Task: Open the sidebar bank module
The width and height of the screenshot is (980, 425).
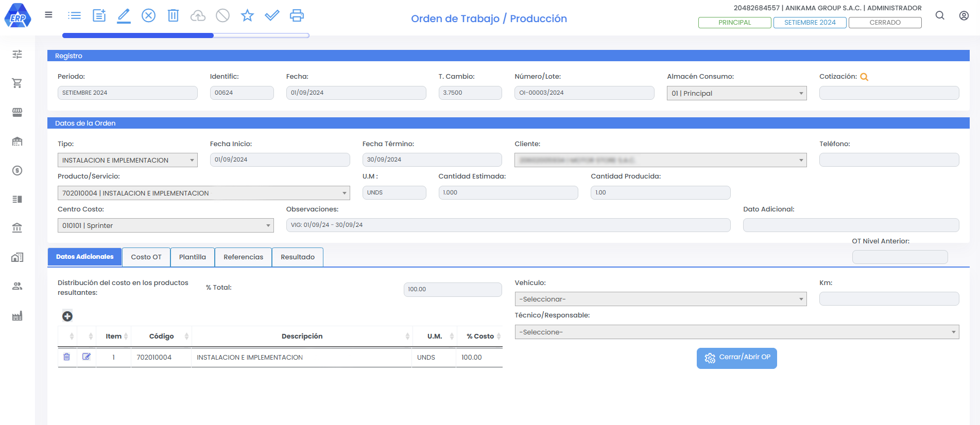Action: (17, 227)
